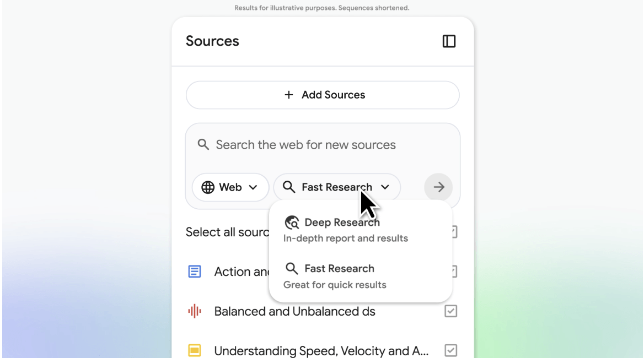Open the Web source type dropdown
Viewport: 644px width, 358px height.
pos(230,187)
